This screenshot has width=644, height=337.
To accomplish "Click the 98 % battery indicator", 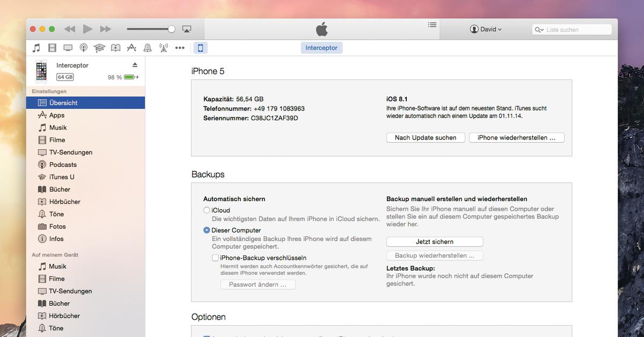I will (123, 77).
